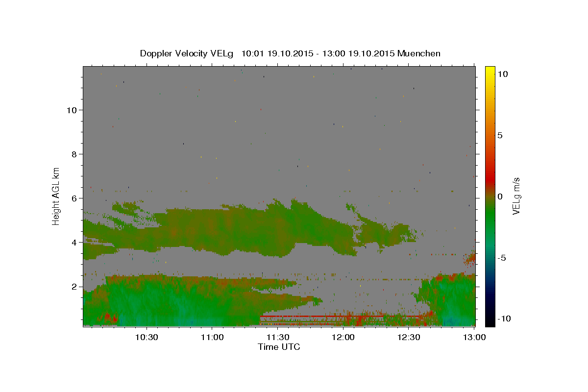Click the colorbar value 10 label
This screenshot has height=392, width=588.
click(503, 73)
